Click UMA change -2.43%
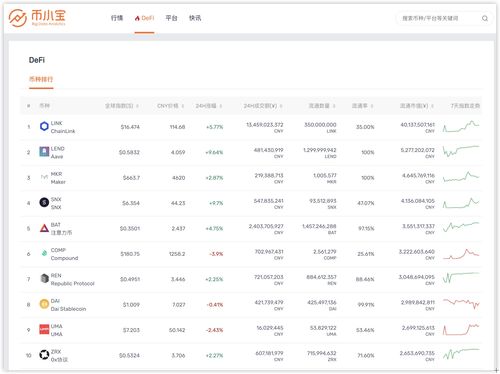This screenshot has width=500, height=374. [x=214, y=330]
